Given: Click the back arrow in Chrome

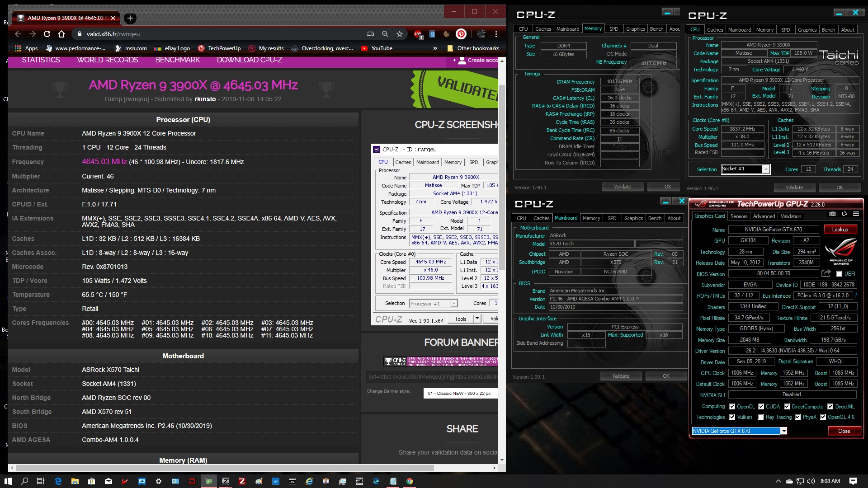Looking at the screenshot, I should pos(18,34).
